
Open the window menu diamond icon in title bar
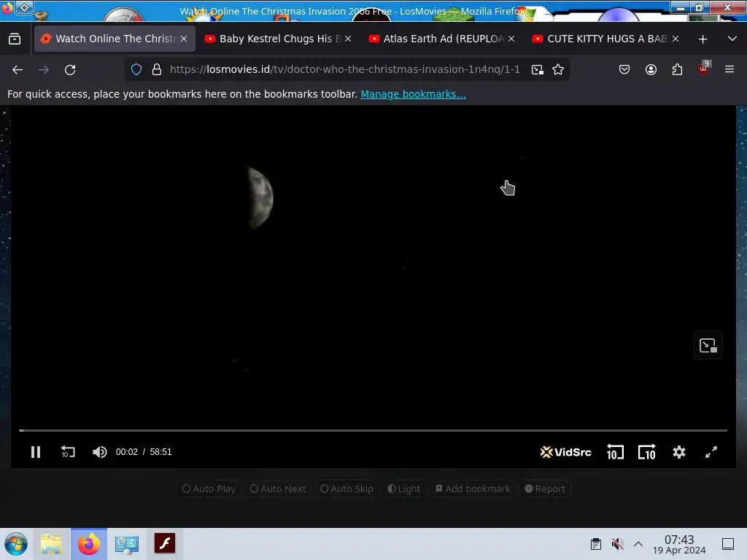[24, 7]
